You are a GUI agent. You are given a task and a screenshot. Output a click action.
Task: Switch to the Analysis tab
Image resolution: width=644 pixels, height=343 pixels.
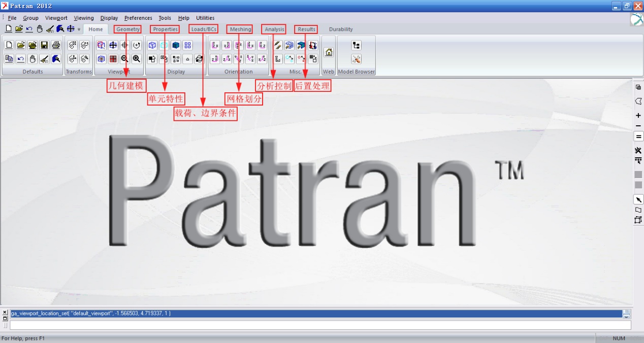tap(274, 29)
